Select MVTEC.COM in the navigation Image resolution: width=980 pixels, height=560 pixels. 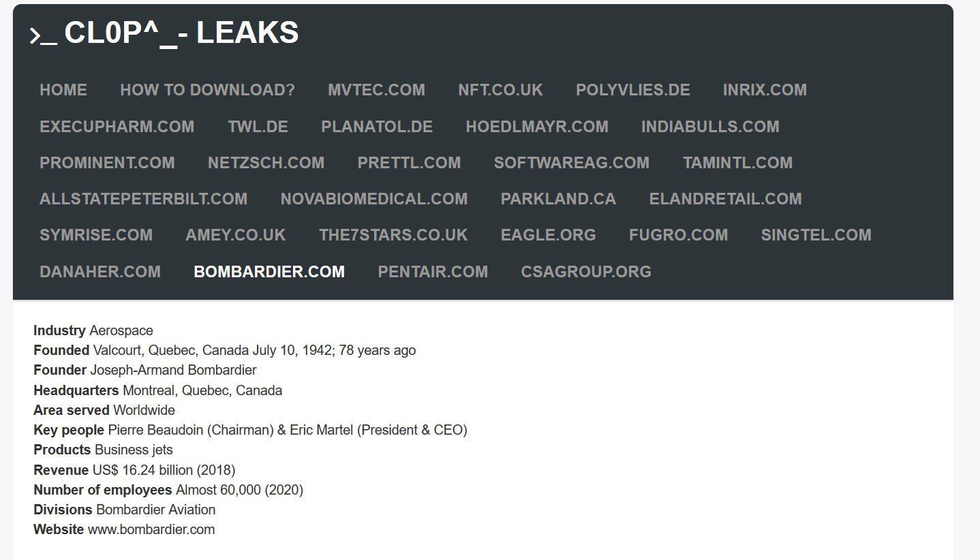(x=376, y=90)
